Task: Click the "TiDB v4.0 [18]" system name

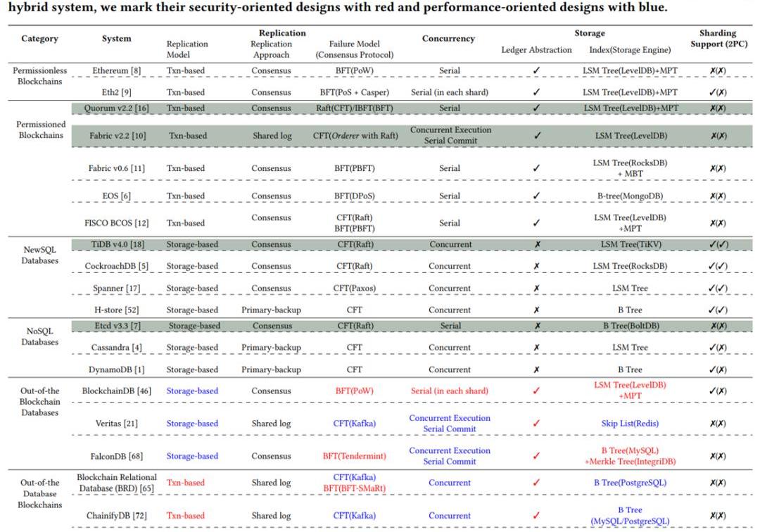Action: click(x=118, y=244)
